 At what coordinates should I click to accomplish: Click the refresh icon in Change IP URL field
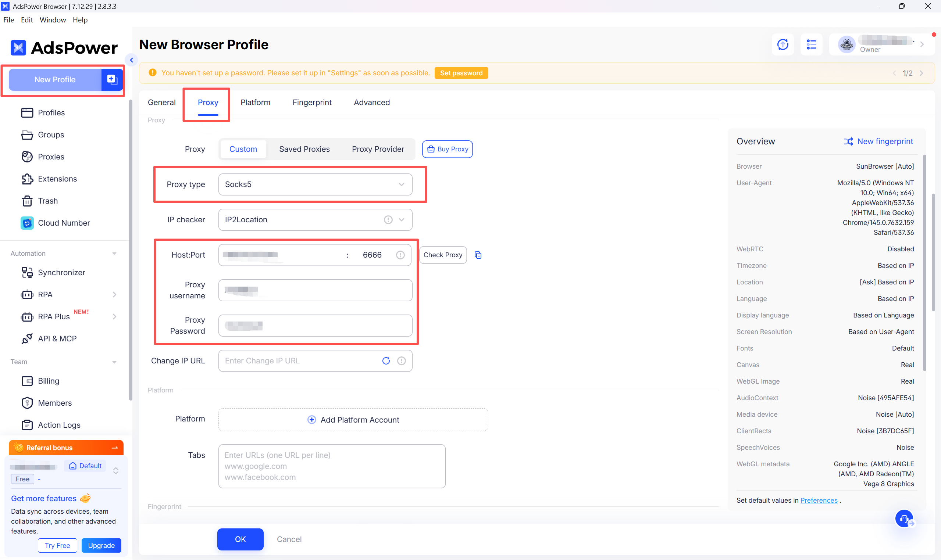click(386, 361)
